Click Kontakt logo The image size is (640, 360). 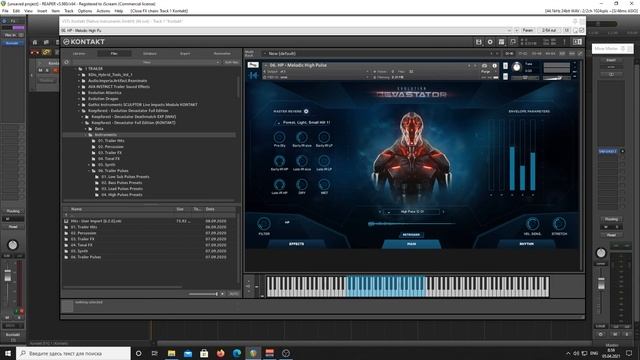(84, 42)
